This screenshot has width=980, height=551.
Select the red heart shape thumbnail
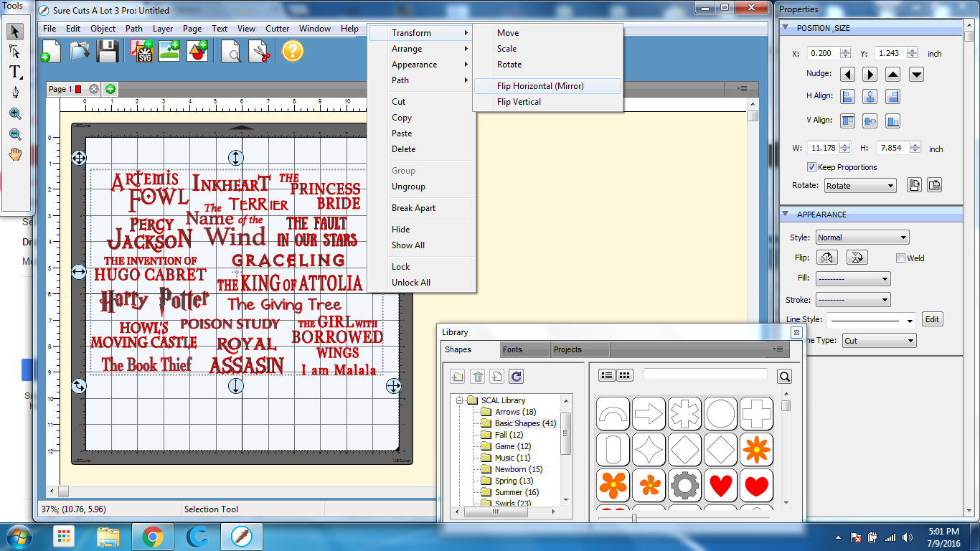(x=720, y=486)
